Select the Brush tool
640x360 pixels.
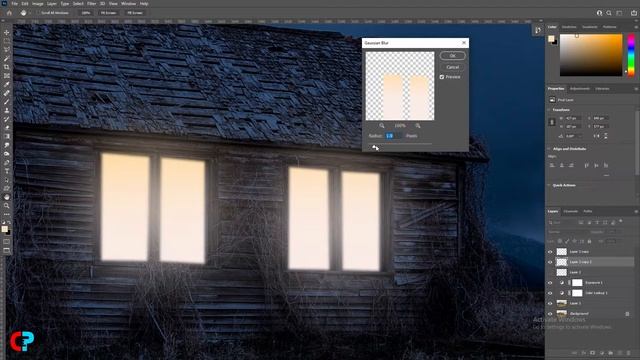coord(7,102)
